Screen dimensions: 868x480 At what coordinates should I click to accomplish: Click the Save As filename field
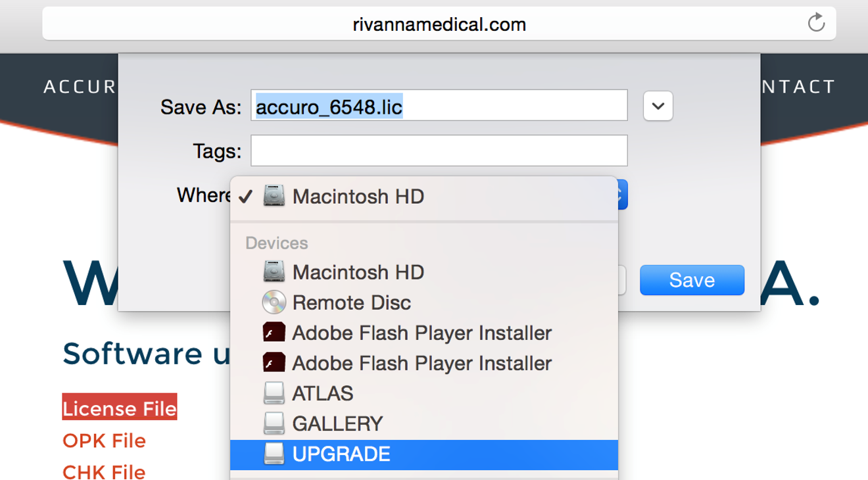point(439,105)
